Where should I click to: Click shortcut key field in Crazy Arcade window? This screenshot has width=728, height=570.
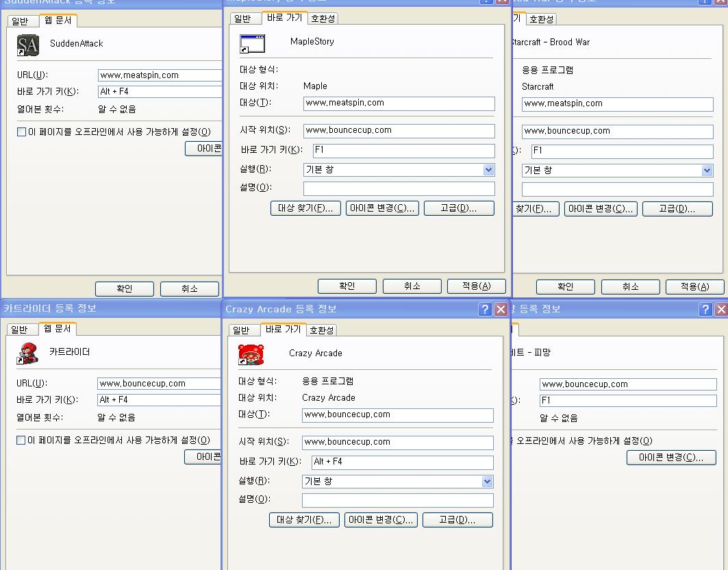click(x=403, y=462)
